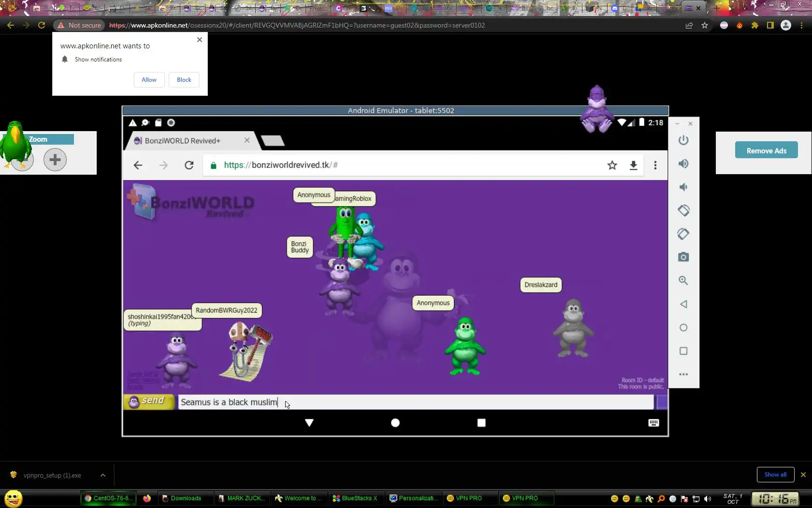Click the gray Dreslakzard gorilla character
812x508 pixels.
[573, 328]
